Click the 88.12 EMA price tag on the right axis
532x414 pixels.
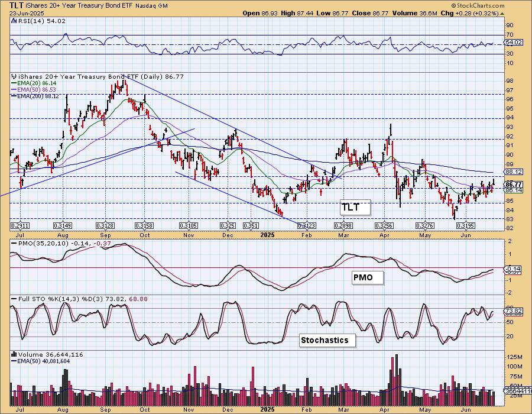pos(513,172)
